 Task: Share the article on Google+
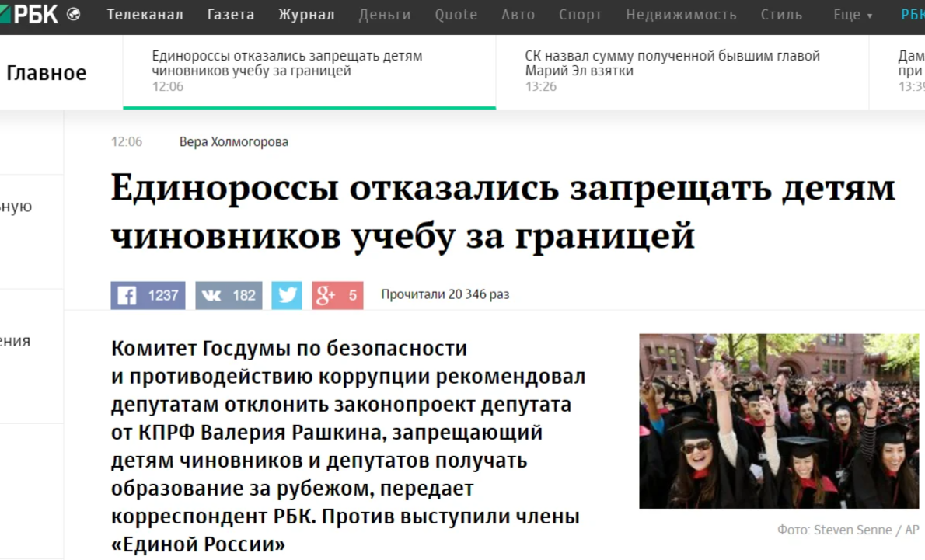[x=337, y=295]
